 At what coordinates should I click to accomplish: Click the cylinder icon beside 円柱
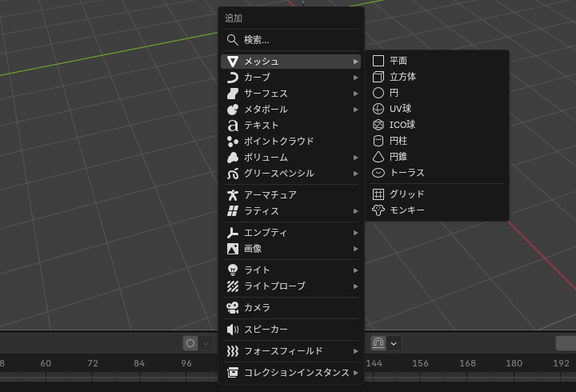pyautogui.click(x=378, y=141)
